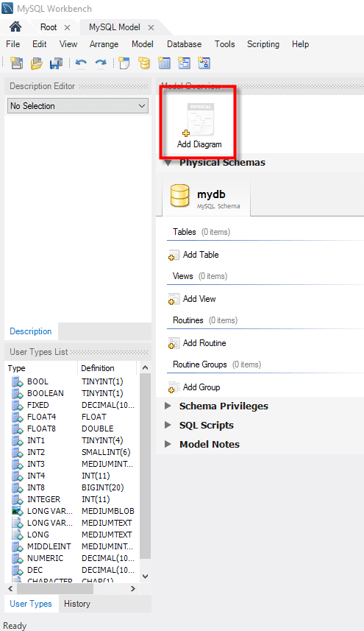The image size is (364, 631).
Task: Click the save model toolbar icon
Action: tap(56, 63)
